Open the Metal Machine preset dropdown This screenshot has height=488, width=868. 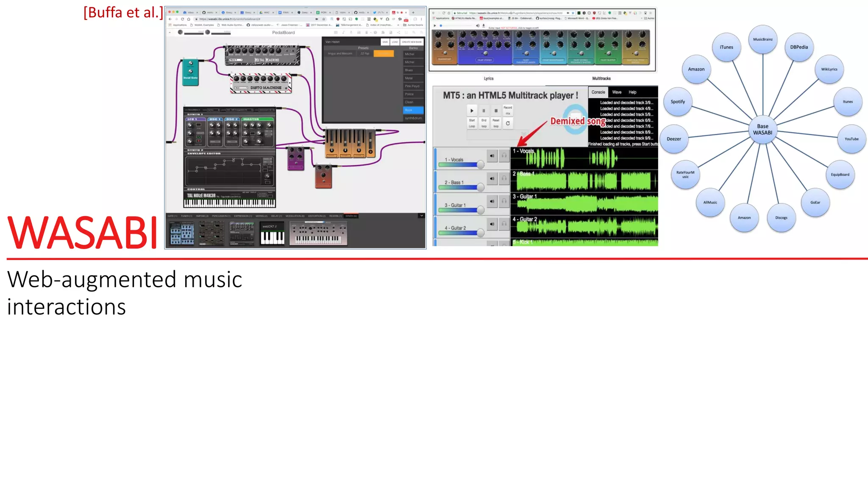(236, 60)
